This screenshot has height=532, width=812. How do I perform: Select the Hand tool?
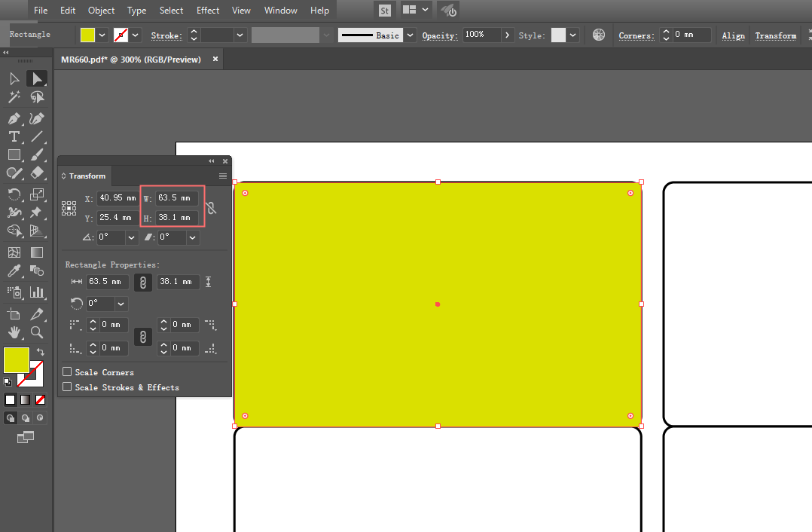14,332
